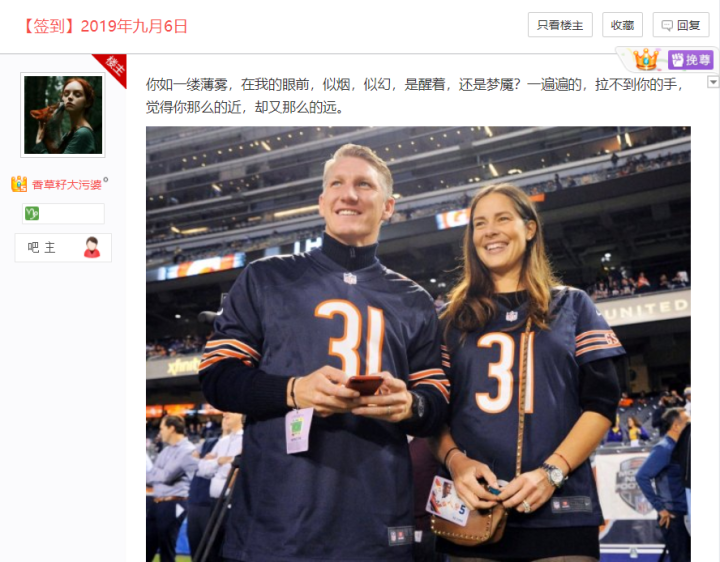Click the zodiac badge box under username
The image size is (720, 562).
click(63, 214)
